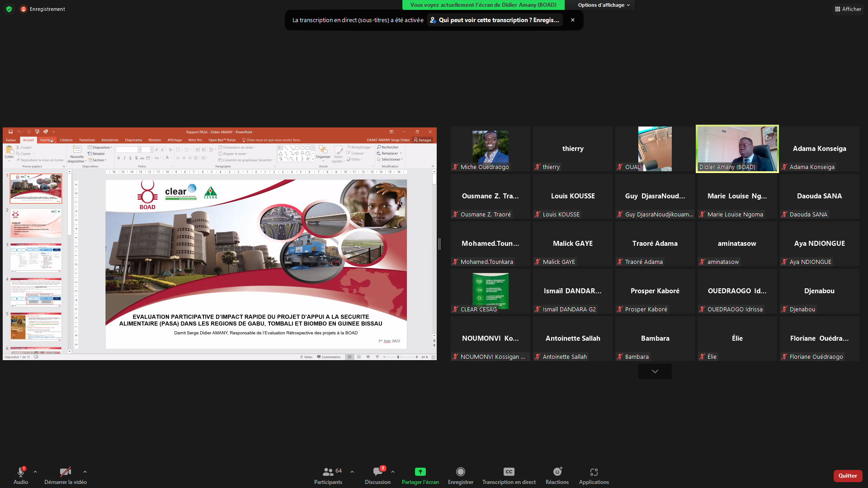Screen dimensions: 868x488
Task: Click "Qui peut voir cette transcription" link
Action: 495,20
